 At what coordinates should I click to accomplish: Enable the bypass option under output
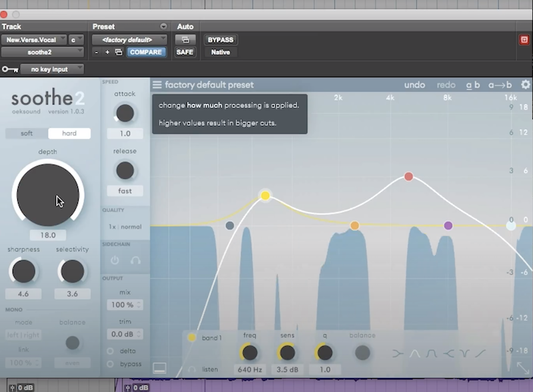coord(111,364)
